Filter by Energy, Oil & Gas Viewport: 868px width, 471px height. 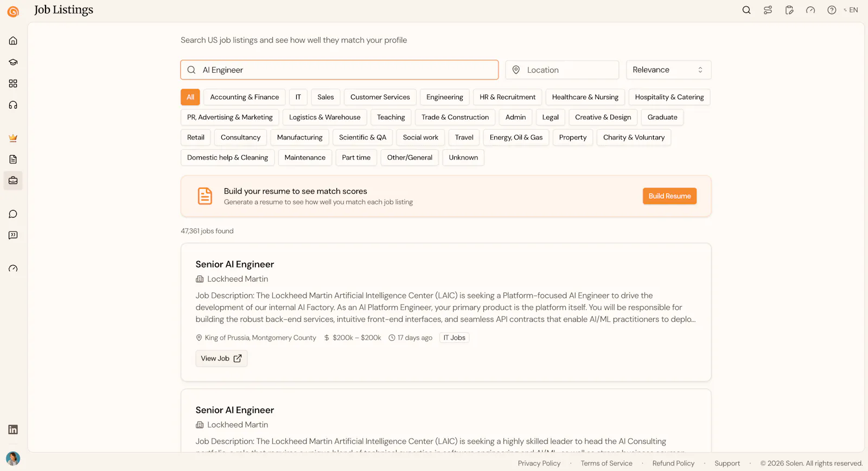click(516, 137)
